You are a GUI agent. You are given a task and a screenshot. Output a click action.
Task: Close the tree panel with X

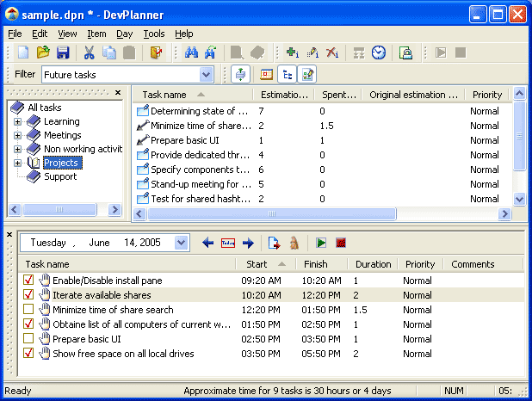point(118,92)
